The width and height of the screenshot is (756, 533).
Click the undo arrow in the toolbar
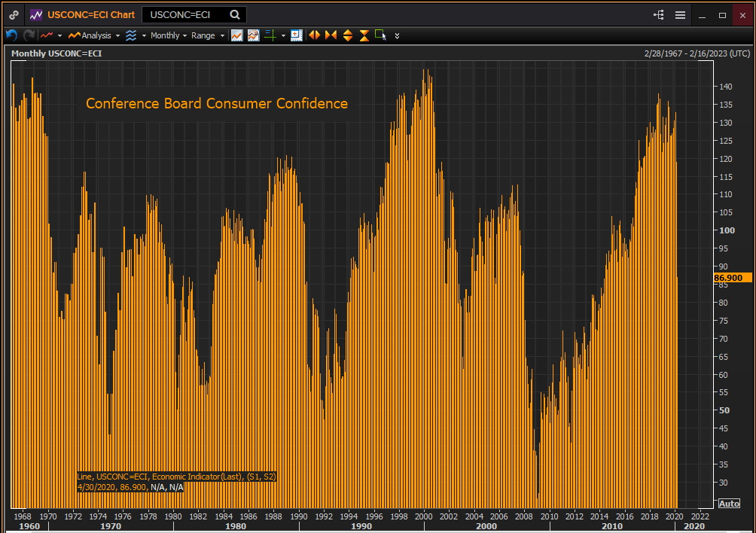11,35
